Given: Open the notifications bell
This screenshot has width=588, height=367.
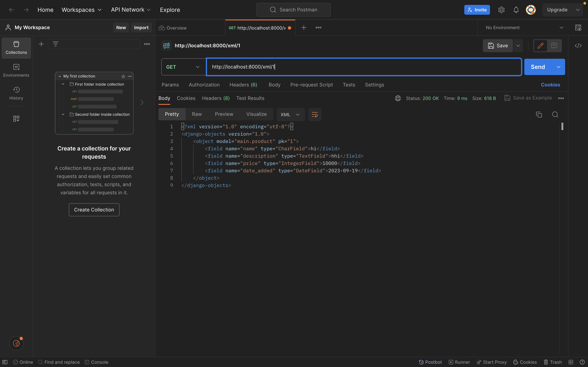Looking at the screenshot, I should pyautogui.click(x=516, y=10).
